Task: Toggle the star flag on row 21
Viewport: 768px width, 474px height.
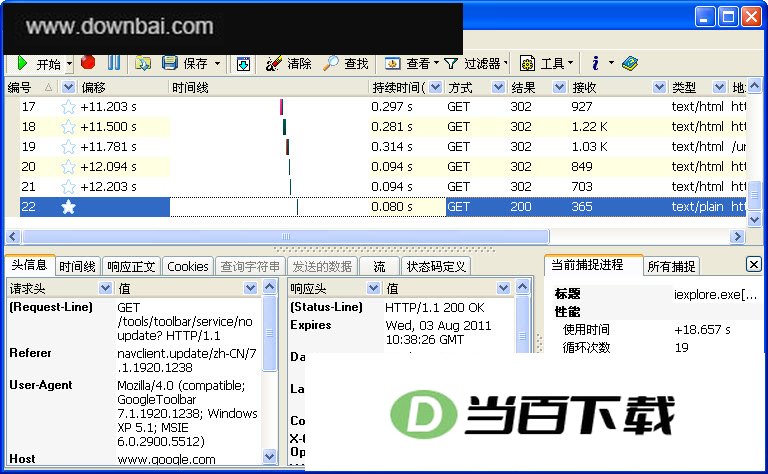Action: point(68,187)
